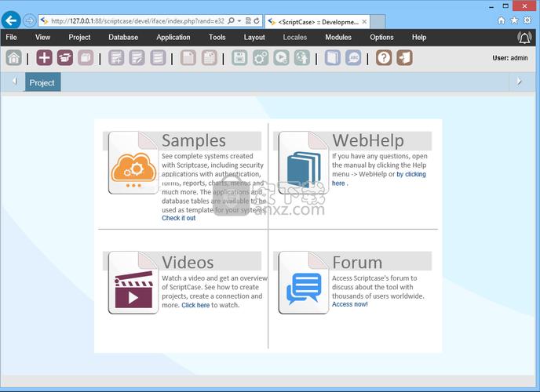Click the New Project plus icon
This screenshot has width=540, height=392.
coord(45,57)
